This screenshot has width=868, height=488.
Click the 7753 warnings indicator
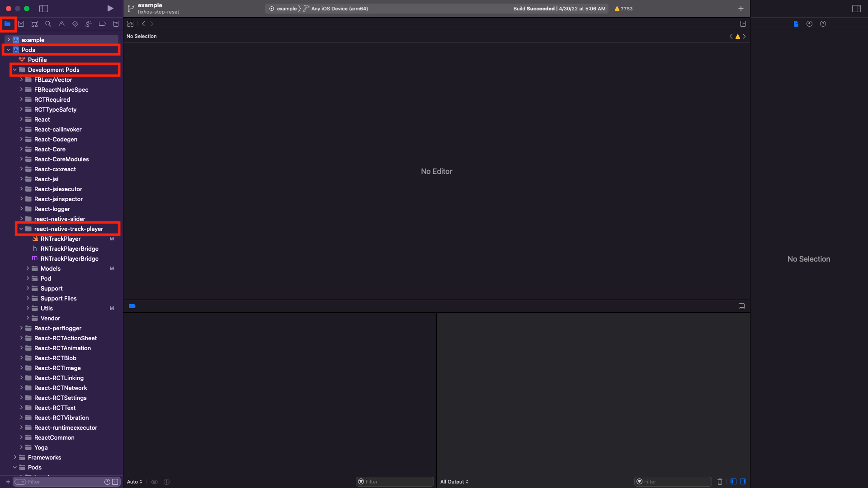coord(623,8)
